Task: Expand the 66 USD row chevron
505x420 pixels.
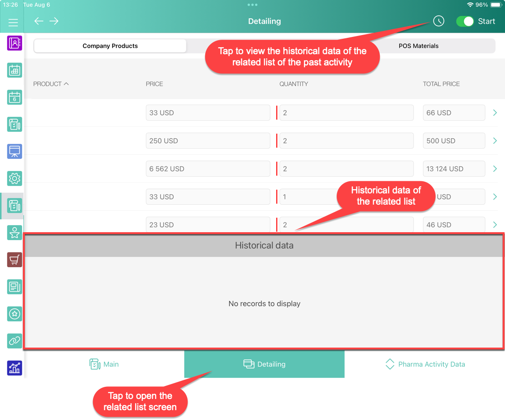Action: pyautogui.click(x=495, y=113)
